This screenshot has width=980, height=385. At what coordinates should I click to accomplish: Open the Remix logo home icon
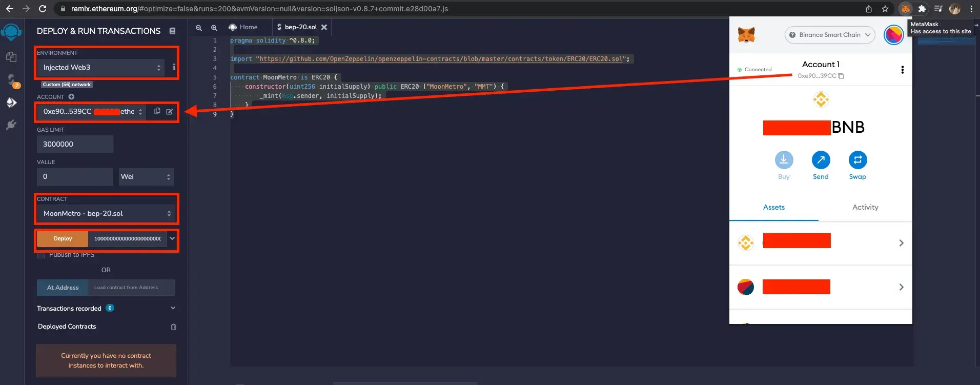(x=11, y=32)
